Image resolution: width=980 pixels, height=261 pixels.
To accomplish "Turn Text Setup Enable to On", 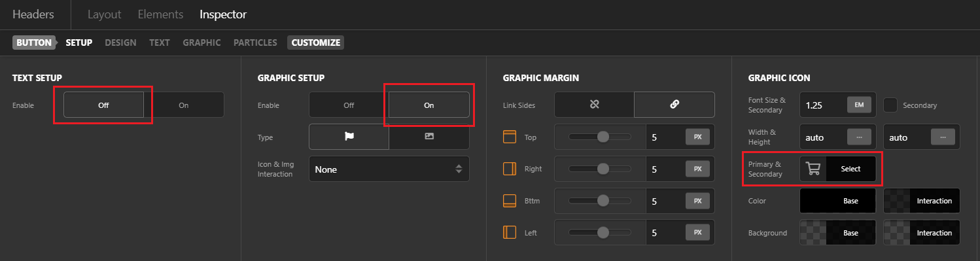I will coord(184,105).
